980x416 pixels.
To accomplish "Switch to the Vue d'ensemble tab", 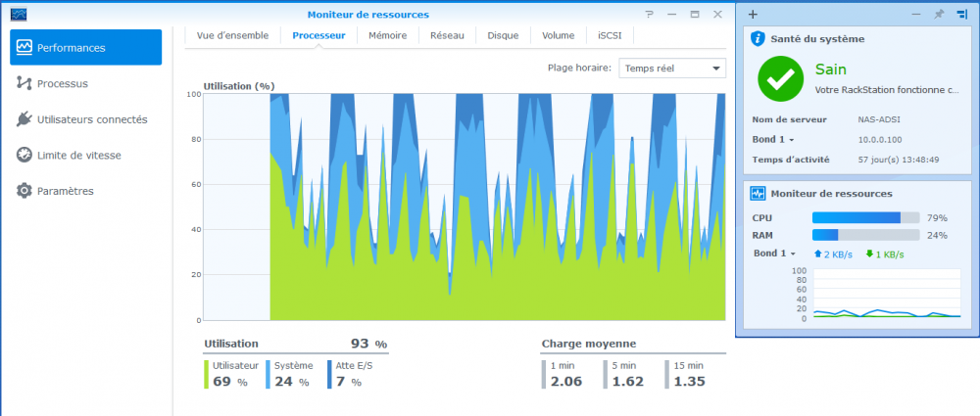I will coord(232,35).
